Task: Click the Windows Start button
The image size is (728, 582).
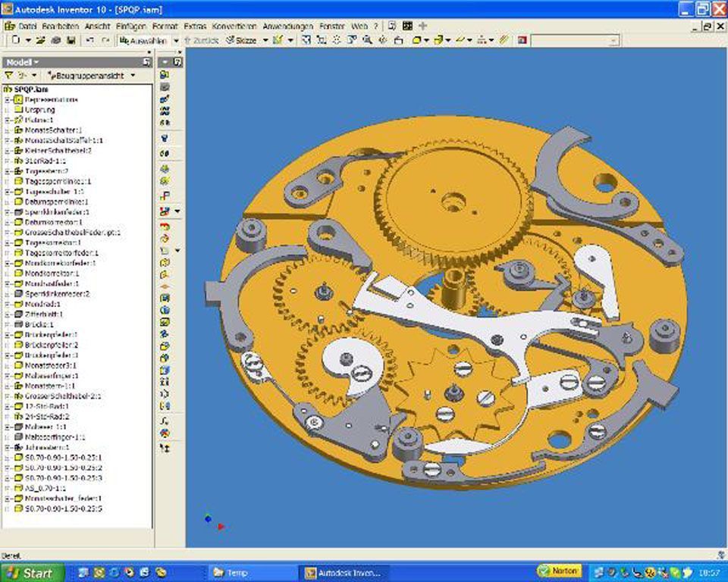Action: tap(28, 572)
